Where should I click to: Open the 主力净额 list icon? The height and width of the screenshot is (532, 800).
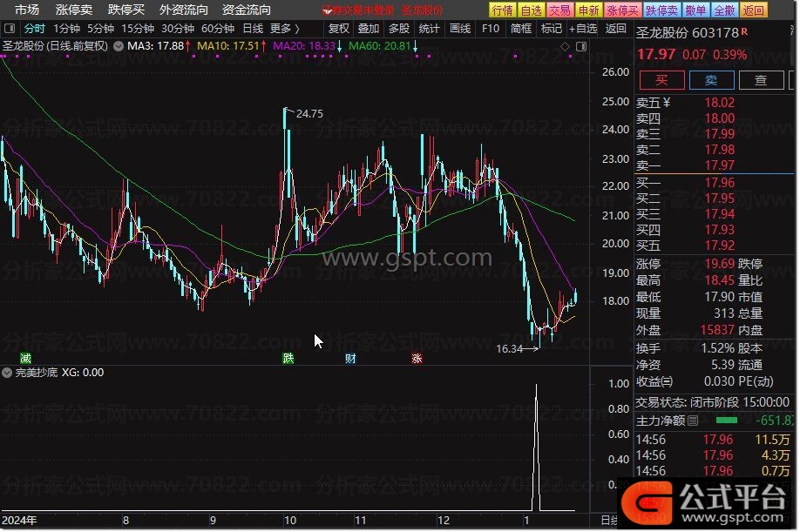(692, 421)
